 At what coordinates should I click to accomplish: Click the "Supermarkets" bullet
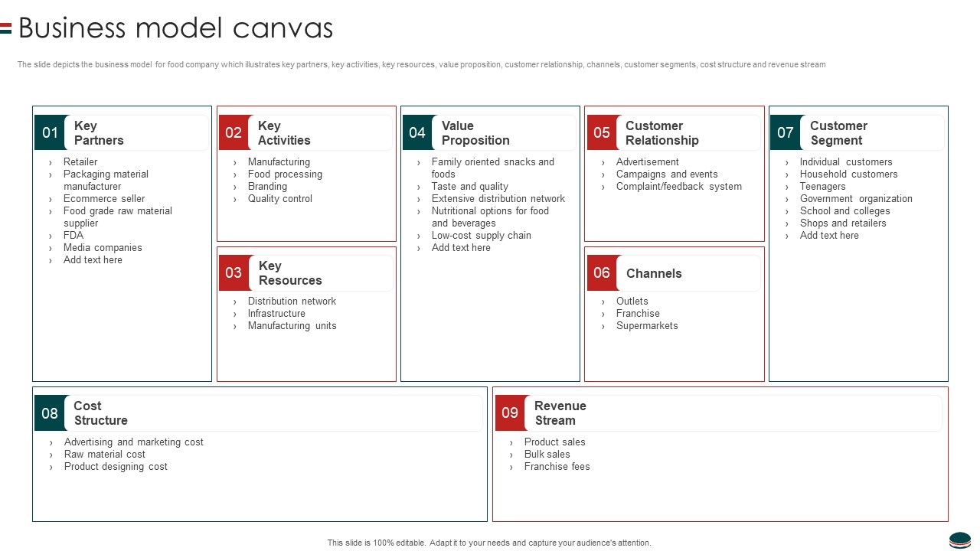[647, 326]
